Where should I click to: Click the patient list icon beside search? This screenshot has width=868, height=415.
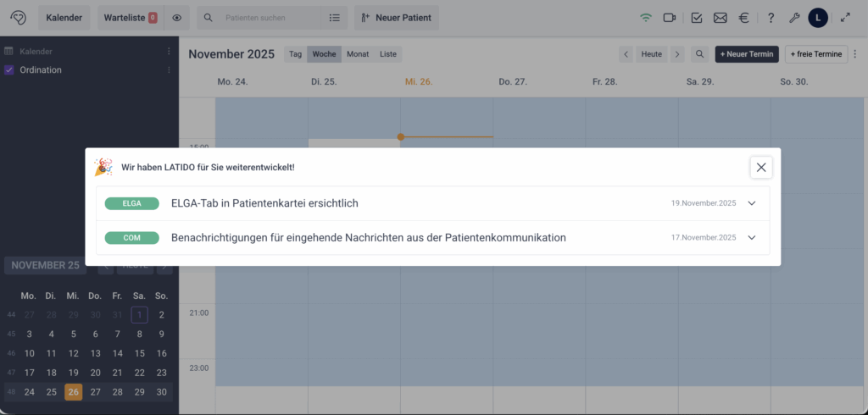(x=335, y=18)
